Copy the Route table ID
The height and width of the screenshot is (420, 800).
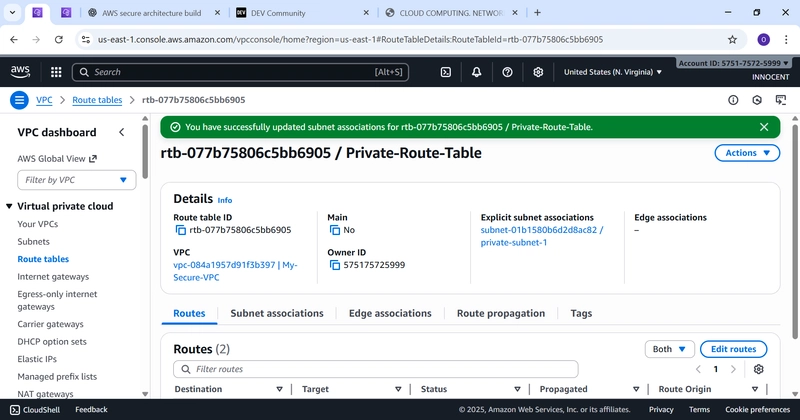tap(181, 230)
